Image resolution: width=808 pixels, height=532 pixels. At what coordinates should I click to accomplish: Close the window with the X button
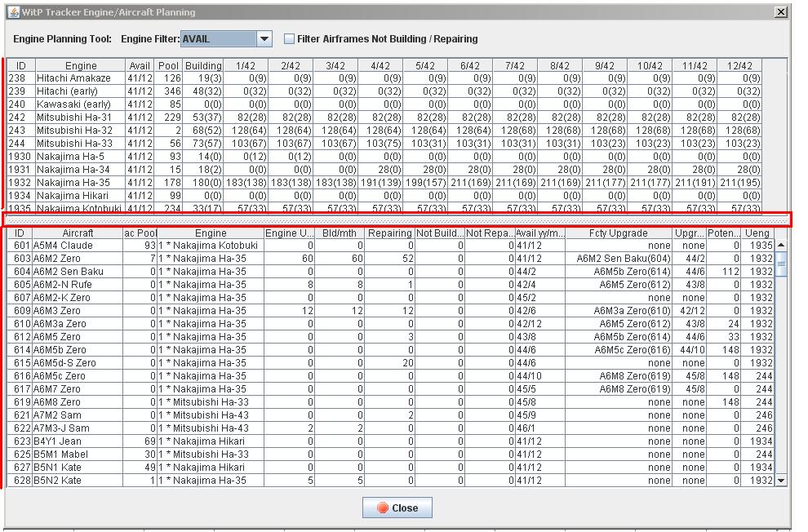[781, 12]
